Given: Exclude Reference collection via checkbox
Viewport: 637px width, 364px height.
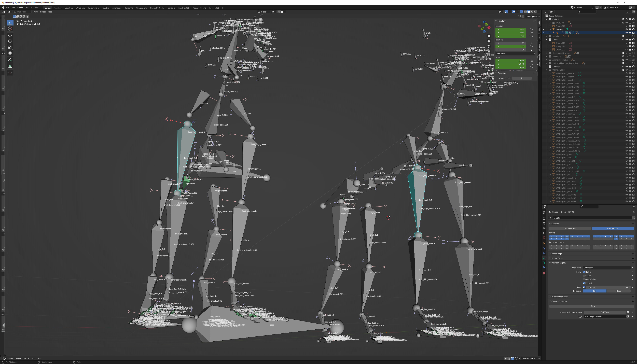Looking at the screenshot, I should pos(623,57).
